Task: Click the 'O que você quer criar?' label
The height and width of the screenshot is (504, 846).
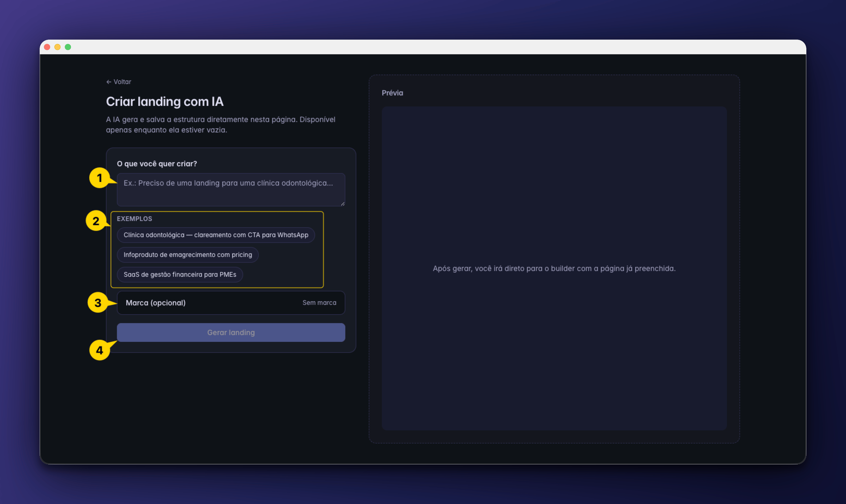Action: tap(157, 164)
